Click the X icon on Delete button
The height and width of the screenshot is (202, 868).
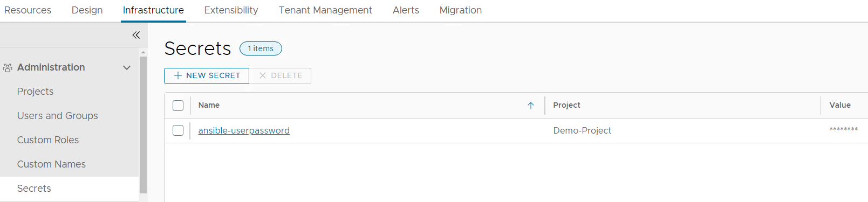263,75
